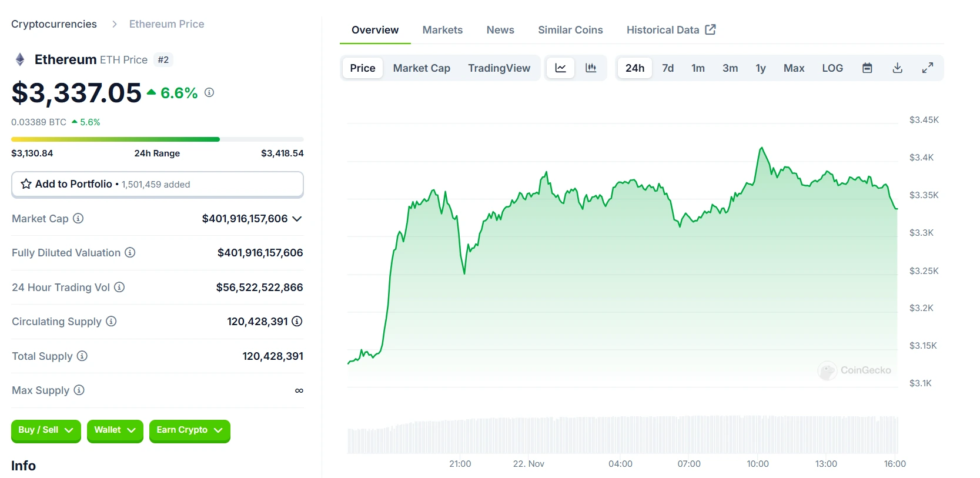This screenshot has width=980, height=478.
Task: Click the $3,337.05 price text
Action: [76, 93]
